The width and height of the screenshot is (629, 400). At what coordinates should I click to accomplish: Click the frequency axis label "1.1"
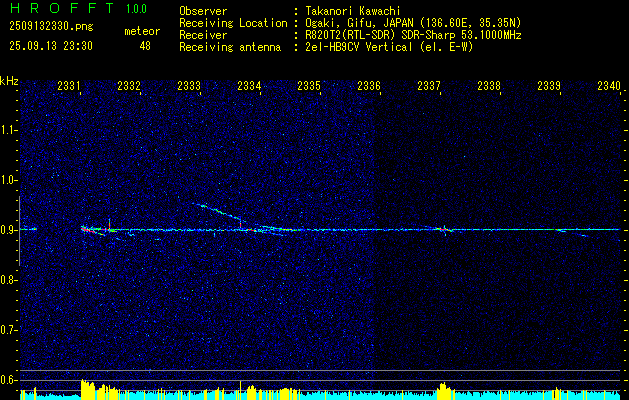pyautogui.click(x=7, y=130)
